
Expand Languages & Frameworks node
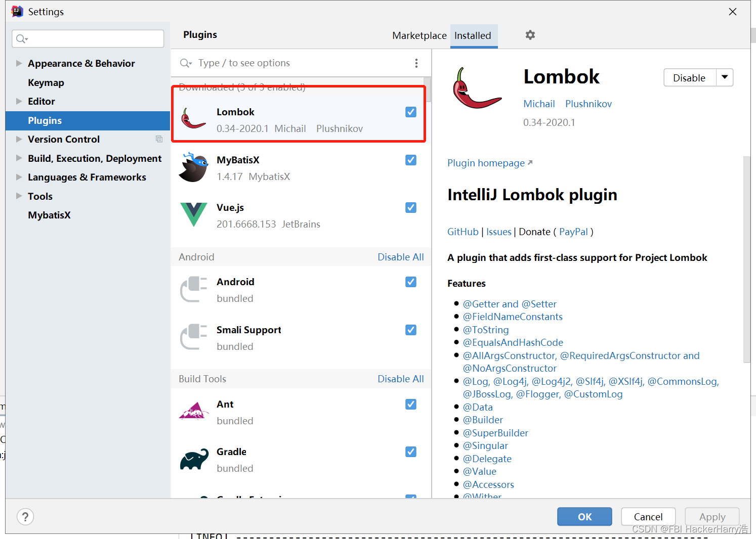(x=19, y=177)
